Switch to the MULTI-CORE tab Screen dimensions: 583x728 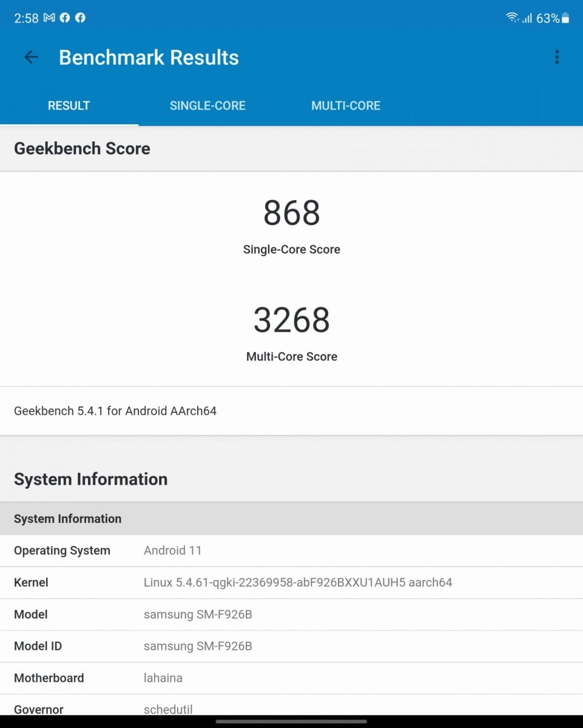(x=346, y=106)
